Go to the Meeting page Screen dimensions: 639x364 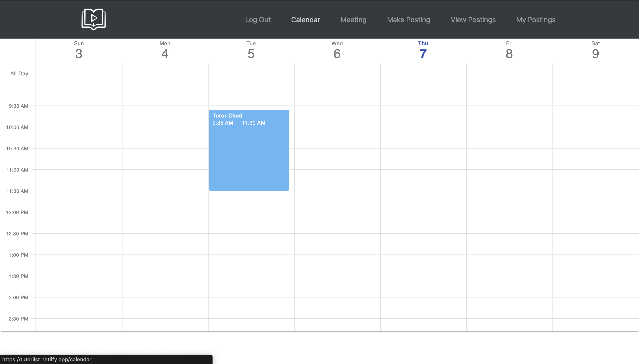pyautogui.click(x=353, y=20)
